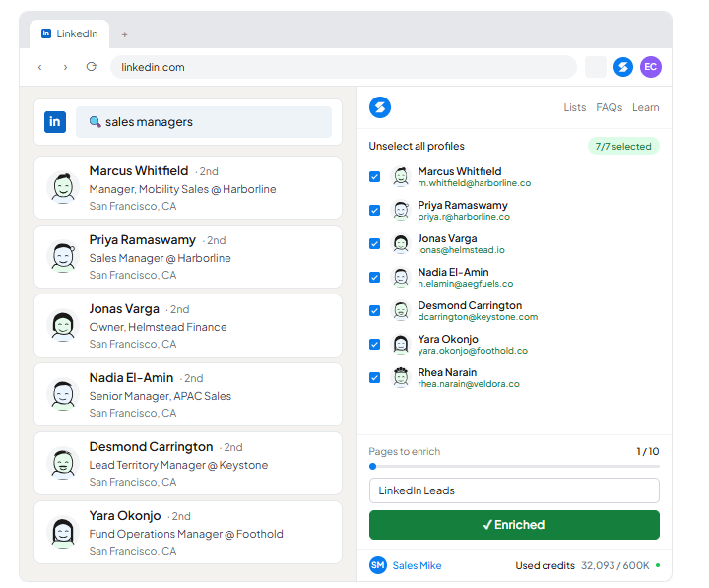Uncheck Jonas Varga's checkbox
Screen dimensions: 709x588
374,244
